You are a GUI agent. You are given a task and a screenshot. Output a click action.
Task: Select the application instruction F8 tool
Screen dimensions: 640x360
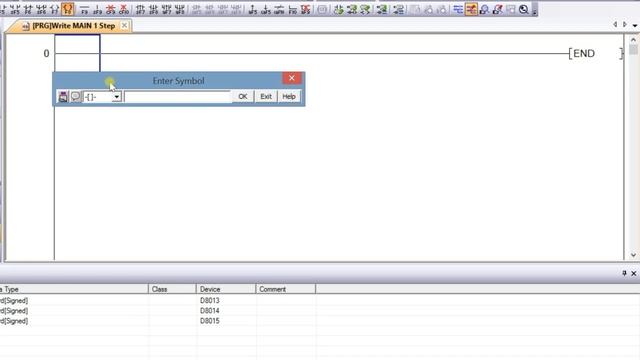tap(68, 9)
